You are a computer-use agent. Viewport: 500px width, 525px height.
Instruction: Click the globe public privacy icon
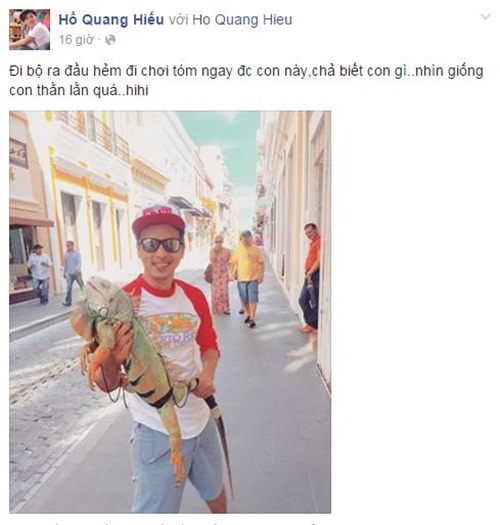point(110,40)
